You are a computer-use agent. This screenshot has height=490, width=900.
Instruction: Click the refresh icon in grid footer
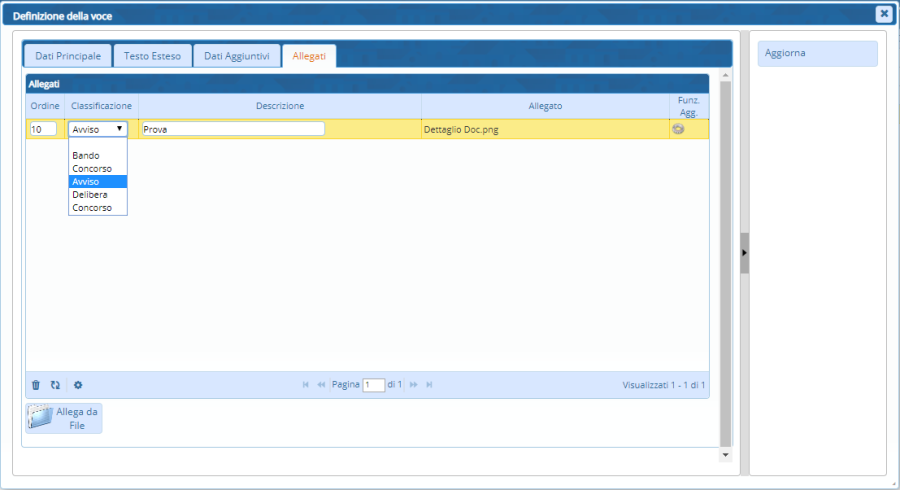click(x=55, y=385)
